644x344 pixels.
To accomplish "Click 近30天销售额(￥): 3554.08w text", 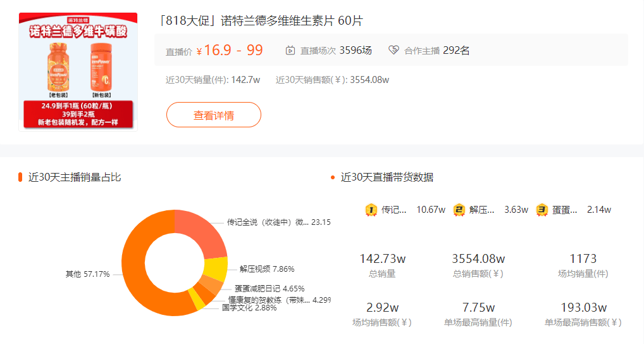I will (332, 80).
